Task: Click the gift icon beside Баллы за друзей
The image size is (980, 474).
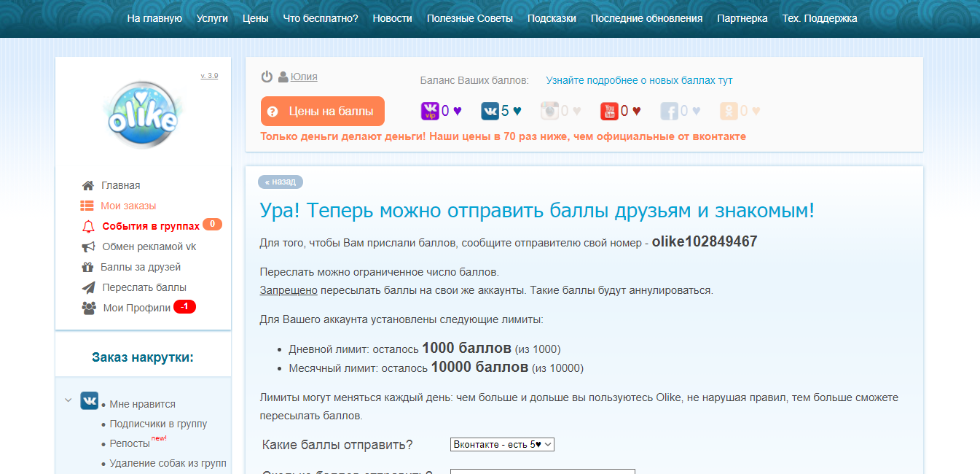Action: click(x=87, y=267)
